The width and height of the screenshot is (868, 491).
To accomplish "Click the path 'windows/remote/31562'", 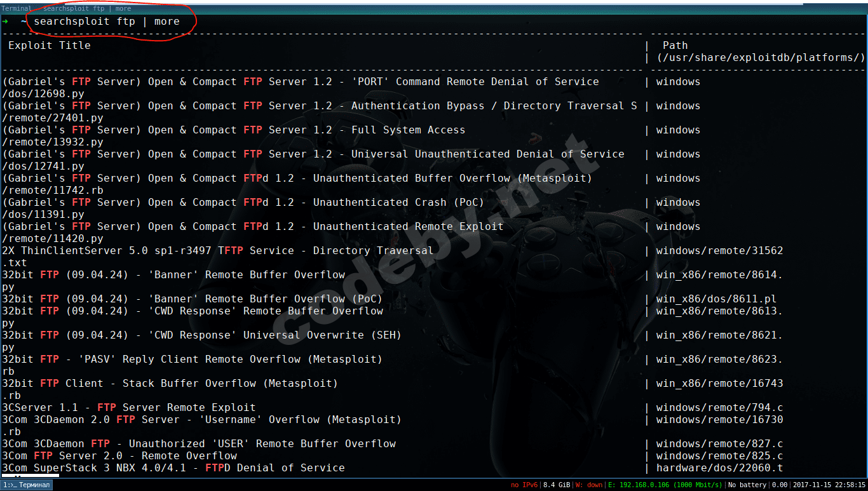I will click(x=720, y=251).
